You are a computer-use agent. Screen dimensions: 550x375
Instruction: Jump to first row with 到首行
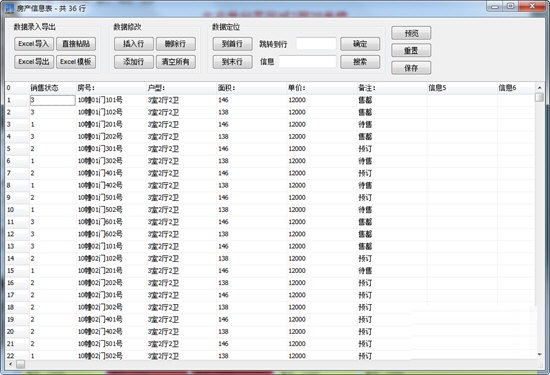(x=232, y=44)
